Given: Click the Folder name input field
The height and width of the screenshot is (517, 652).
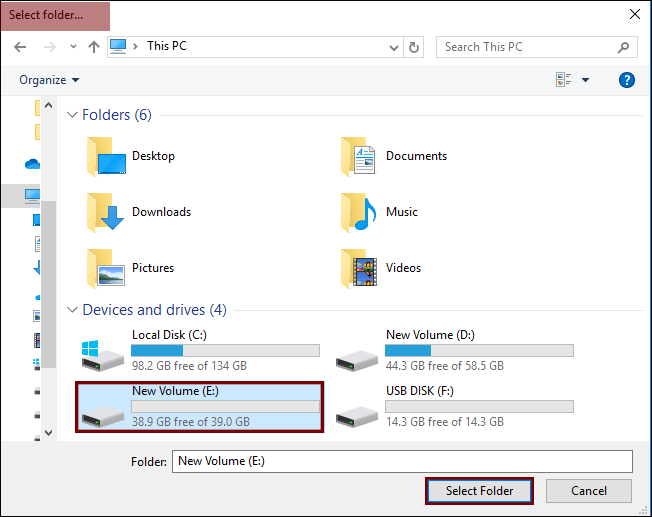Looking at the screenshot, I should tap(403, 461).
